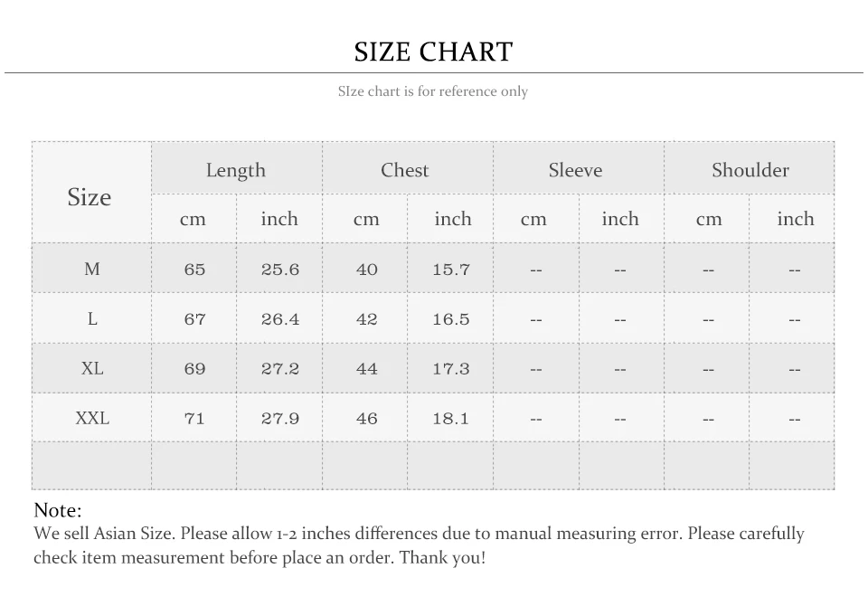
Task: Select the Chest column header
Action: click(x=404, y=170)
